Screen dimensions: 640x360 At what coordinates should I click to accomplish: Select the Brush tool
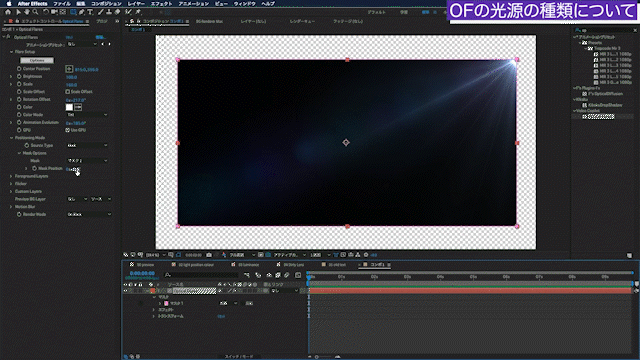click(100, 12)
